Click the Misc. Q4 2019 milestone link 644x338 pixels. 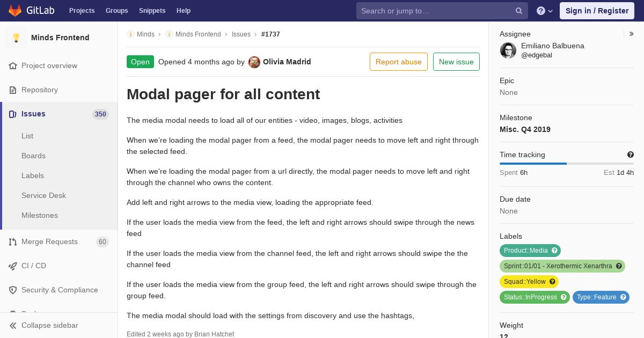coord(525,130)
